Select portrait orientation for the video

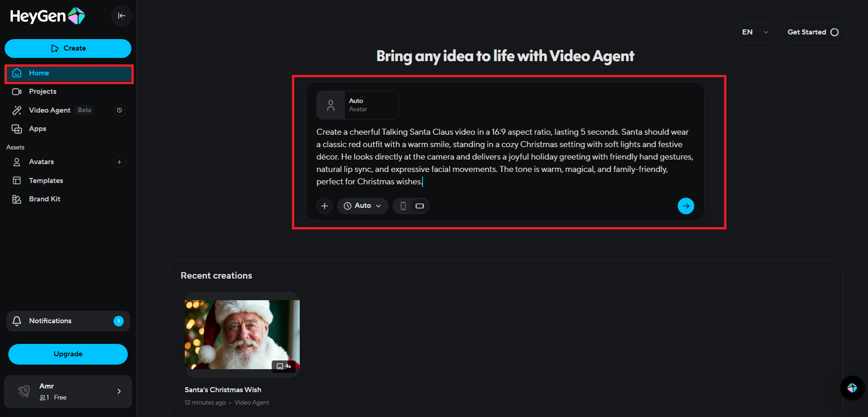pos(403,206)
